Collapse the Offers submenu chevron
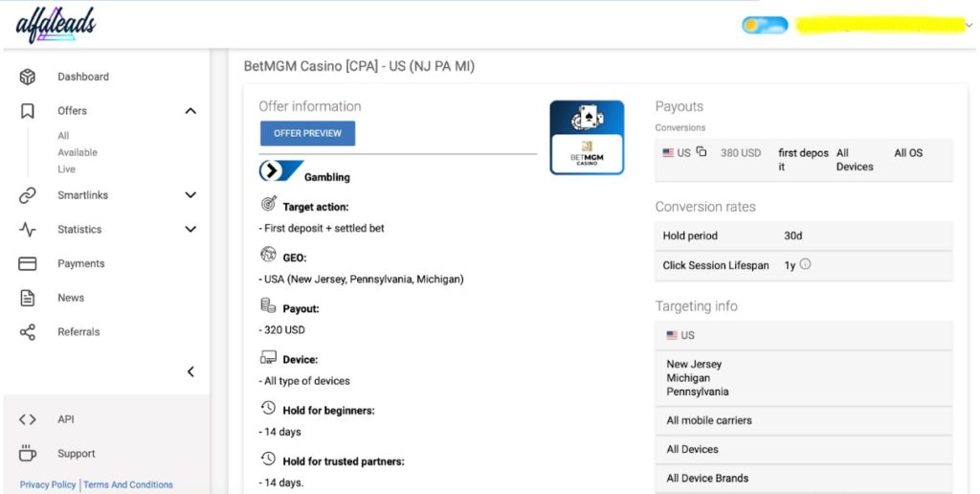980x494 pixels. point(190,111)
